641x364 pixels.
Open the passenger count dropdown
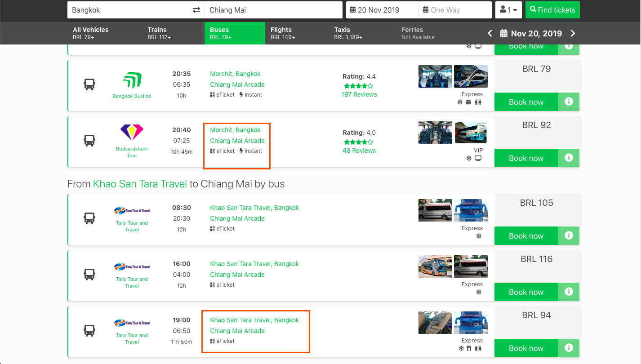[x=508, y=10]
